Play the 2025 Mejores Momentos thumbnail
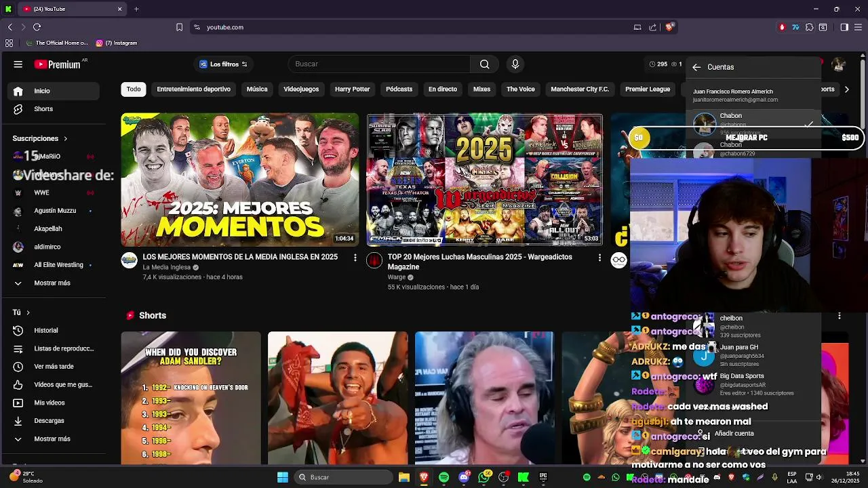The width and height of the screenshot is (868, 488). 240,180
